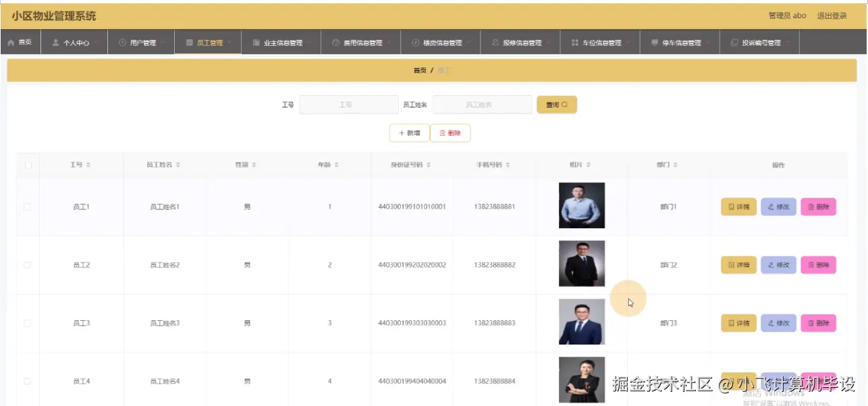The height and width of the screenshot is (406, 868).
Task: Delete the 员工3 row via 删除 button
Action: (818, 323)
